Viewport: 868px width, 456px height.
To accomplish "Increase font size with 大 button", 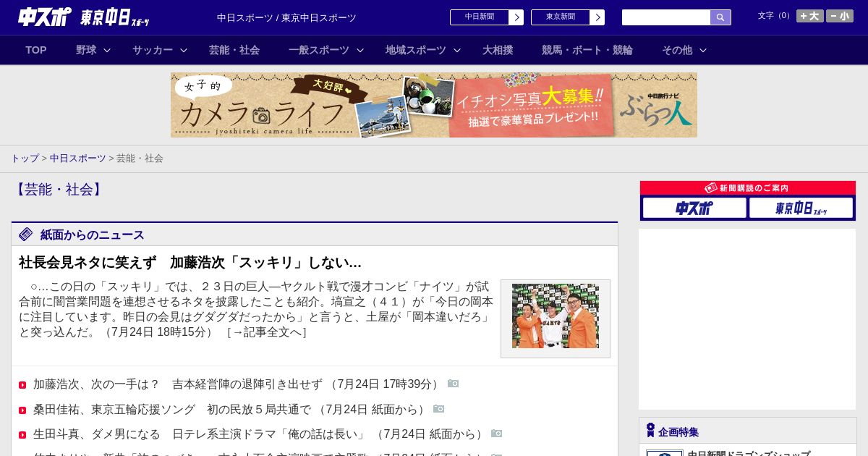I will (809, 16).
